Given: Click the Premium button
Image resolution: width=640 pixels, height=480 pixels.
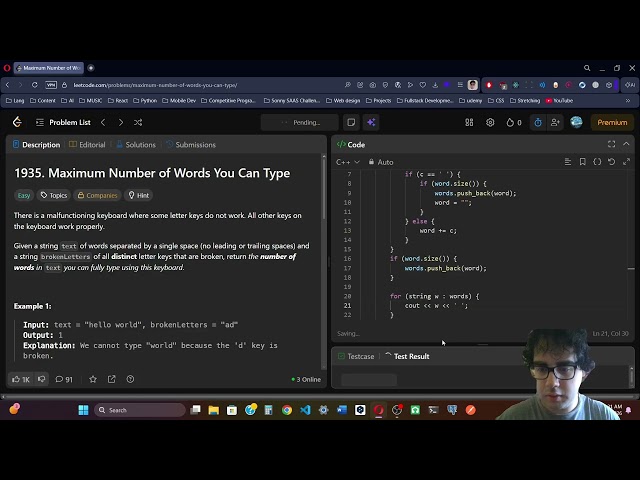Looking at the screenshot, I should tap(612, 122).
